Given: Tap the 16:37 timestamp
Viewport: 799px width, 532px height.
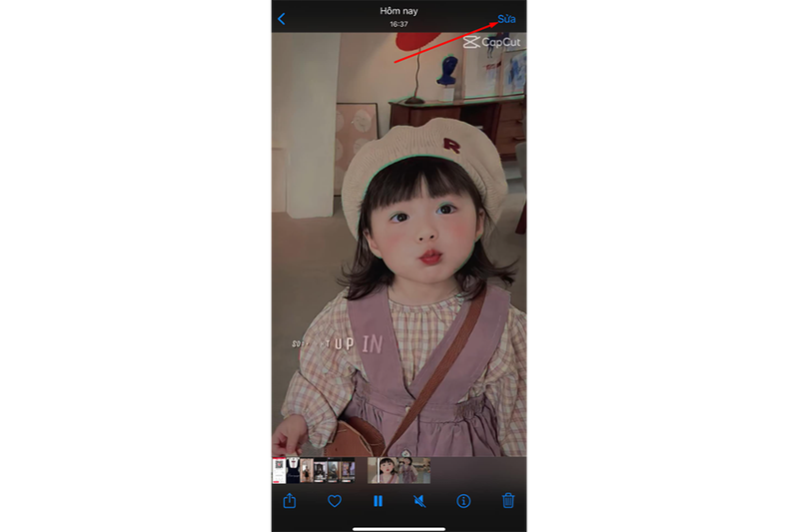Looking at the screenshot, I should (399, 24).
